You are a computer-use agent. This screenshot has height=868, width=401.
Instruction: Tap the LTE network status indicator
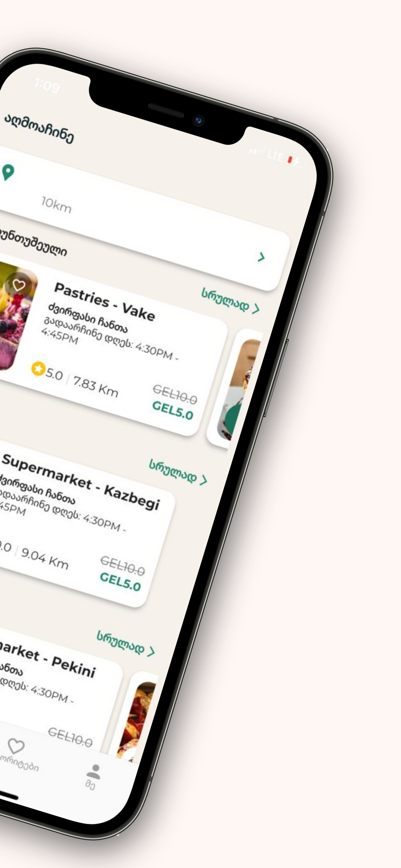tap(275, 156)
